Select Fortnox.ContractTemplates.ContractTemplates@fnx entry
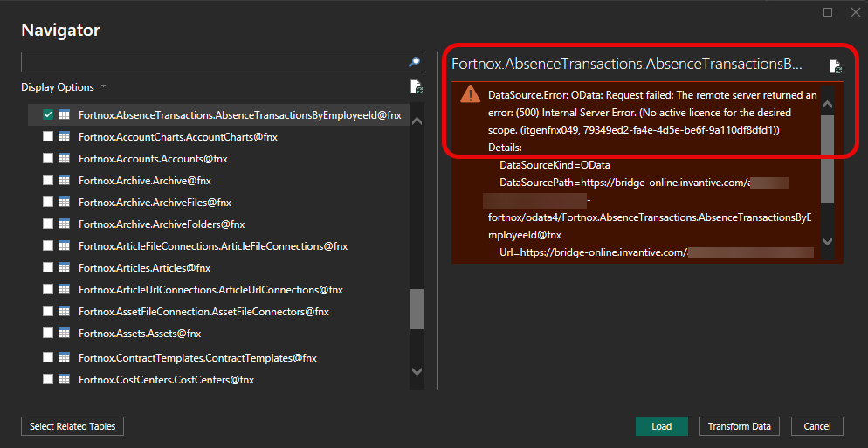Viewport: 868px width, 448px height. (x=196, y=358)
